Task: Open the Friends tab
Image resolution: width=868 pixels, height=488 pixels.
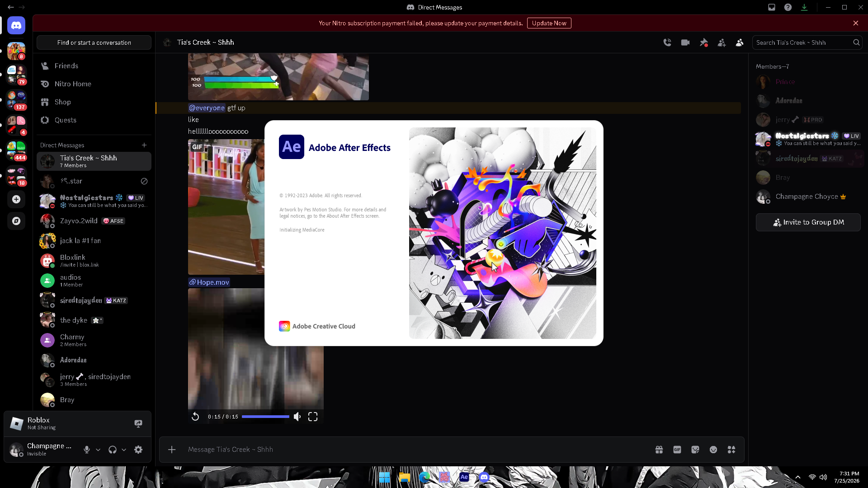Action: 94,66
